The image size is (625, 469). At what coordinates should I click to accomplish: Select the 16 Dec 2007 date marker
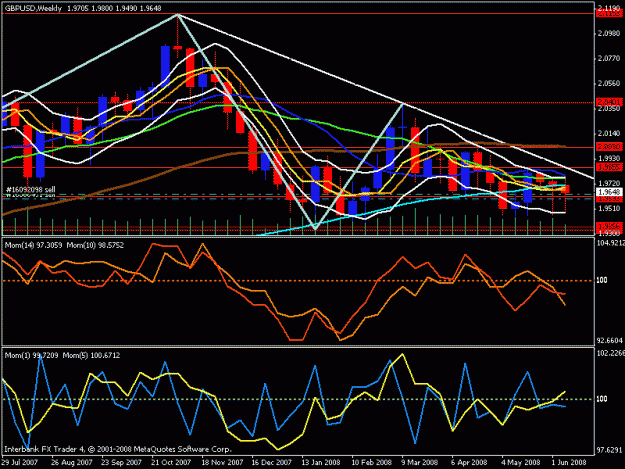(272, 463)
